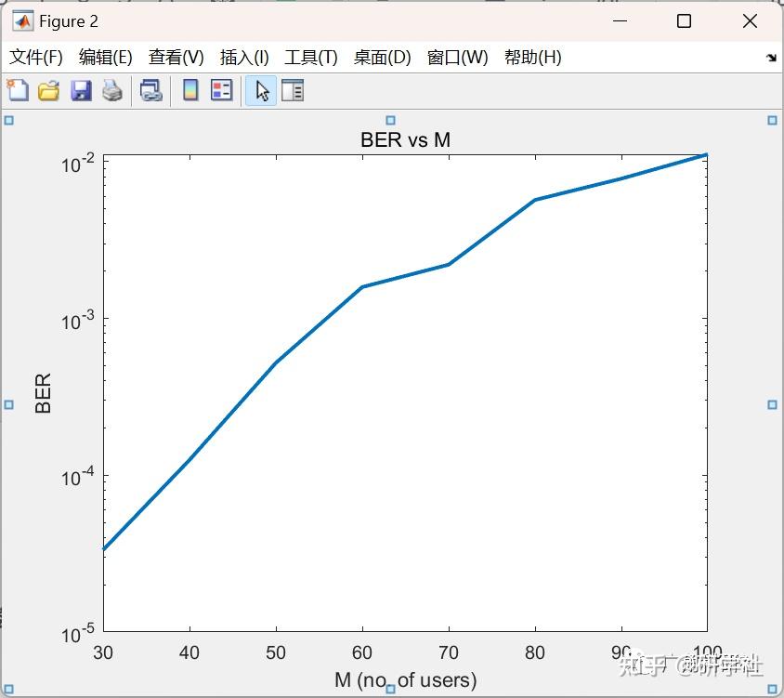
Task: Print the figure with the printer icon
Action: point(112,90)
